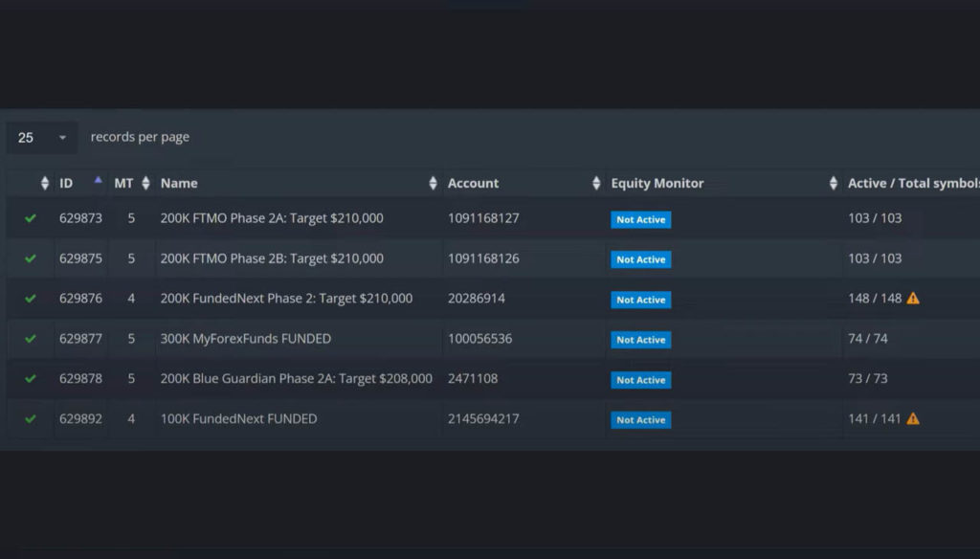Image resolution: width=980 pixels, height=559 pixels.
Task: Click green checkmark for ID 629878
Action: 30,378
